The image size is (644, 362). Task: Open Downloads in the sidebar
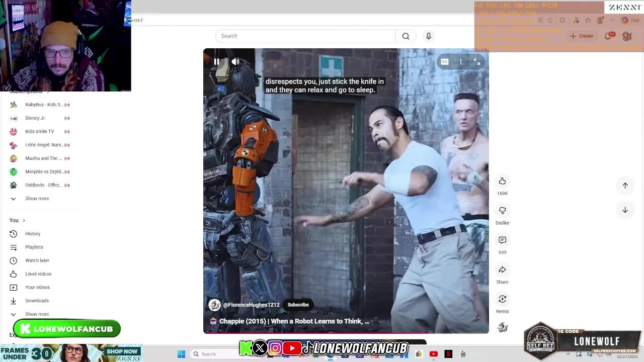click(37, 301)
